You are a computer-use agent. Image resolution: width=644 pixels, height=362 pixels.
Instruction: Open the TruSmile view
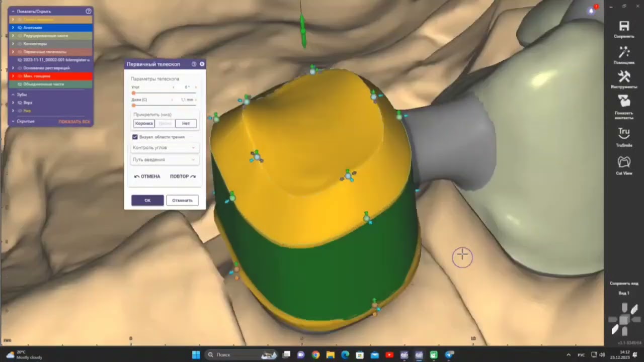pyautogui.click(x=624, y=133)
